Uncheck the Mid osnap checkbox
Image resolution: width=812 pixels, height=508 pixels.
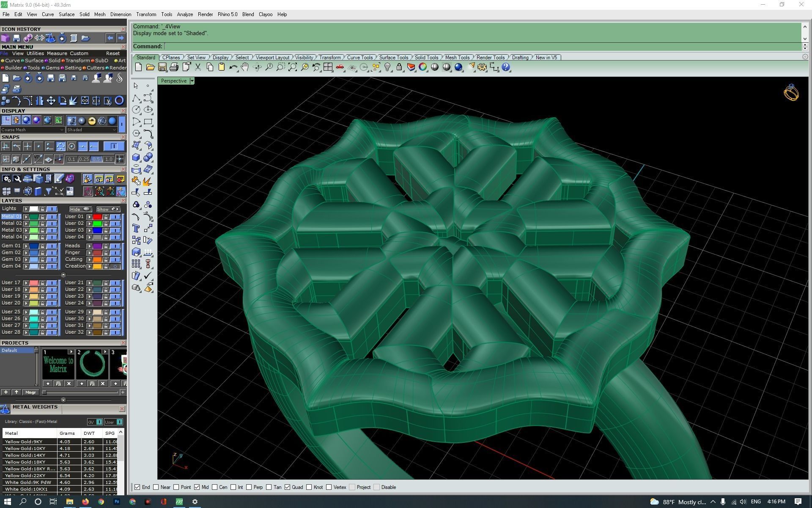point(197,487)
